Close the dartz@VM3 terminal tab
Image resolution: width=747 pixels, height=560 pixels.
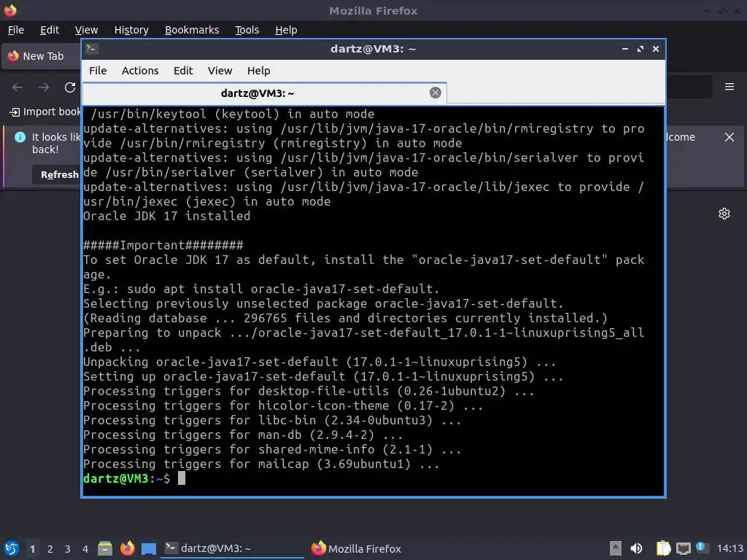point(435,93)
